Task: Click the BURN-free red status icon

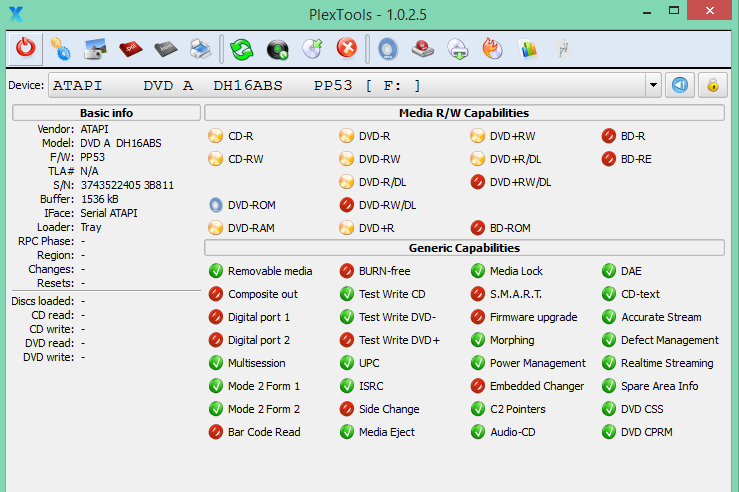Action: (x=346, y=271)
